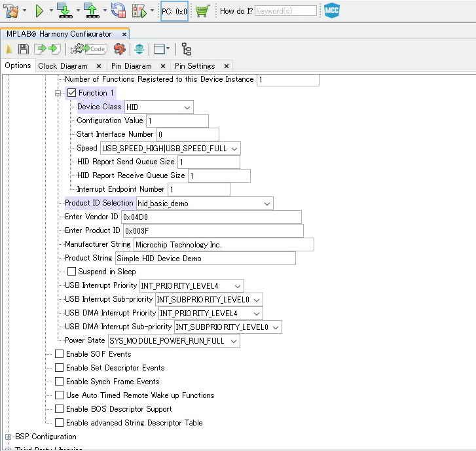
Task: Open Power State SYS_MODULE_POWER_RUN_FULL dropdown
Action: pos(174,341)
